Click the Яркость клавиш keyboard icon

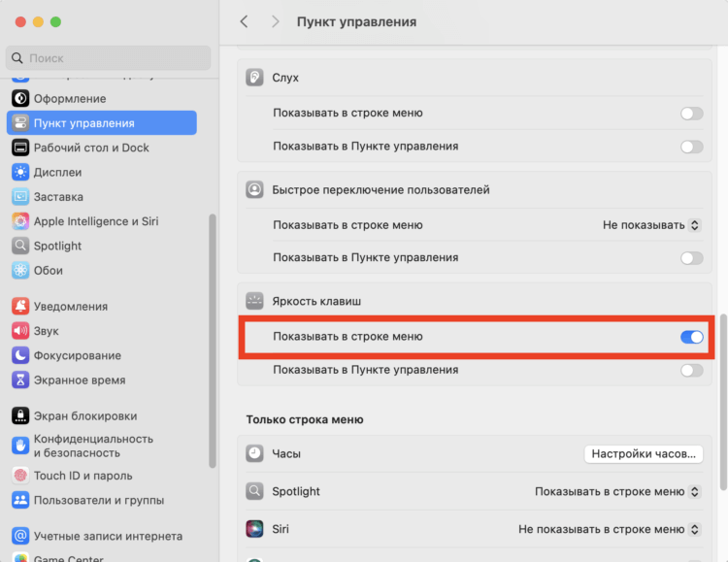coord(254,301)
